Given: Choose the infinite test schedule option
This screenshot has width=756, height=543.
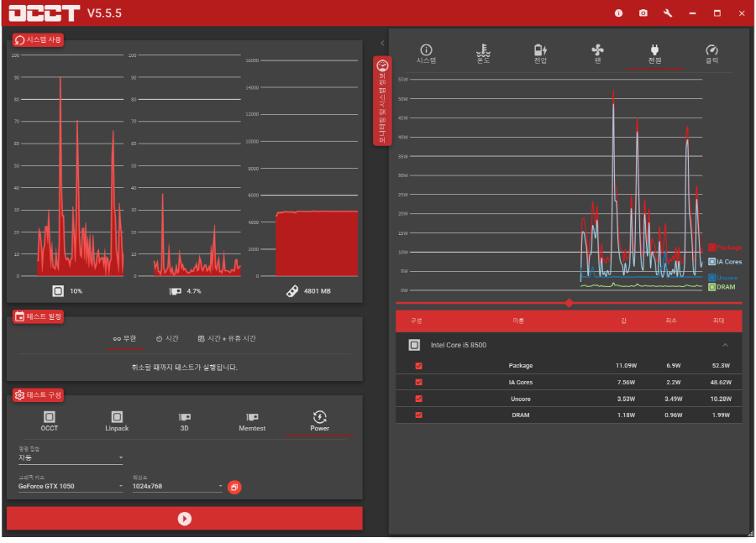Looking at the screenshot, I should [125, 339].
